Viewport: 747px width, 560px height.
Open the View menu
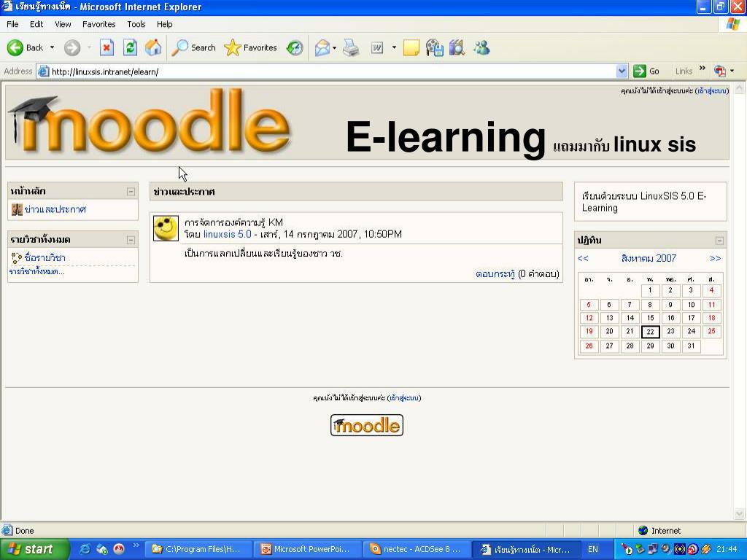[x=63, y=24]
